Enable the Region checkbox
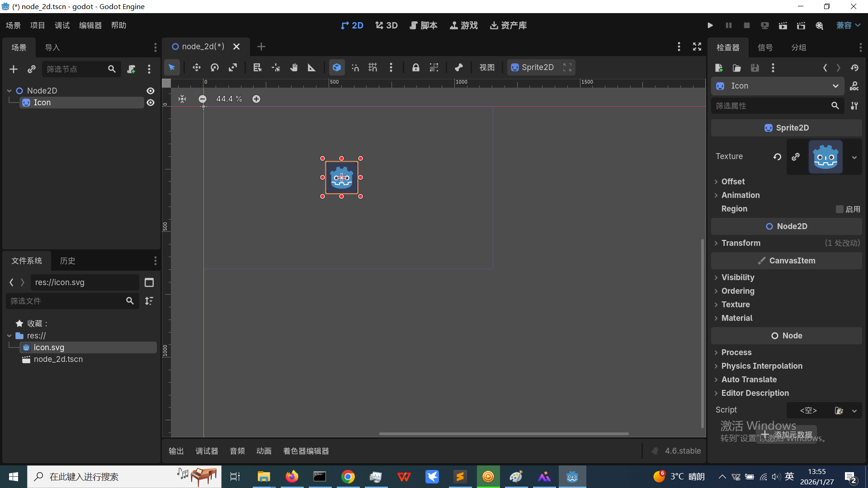This screenshot has height=488, width=868. coord(840,209)
